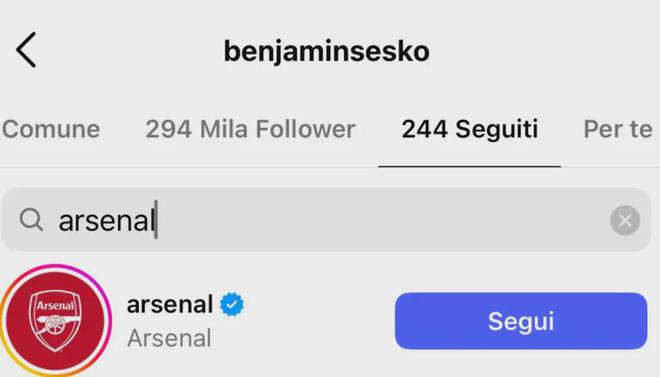Switch to the Per te tab
This screenshot has width=660, height=377.
(618, 129)
